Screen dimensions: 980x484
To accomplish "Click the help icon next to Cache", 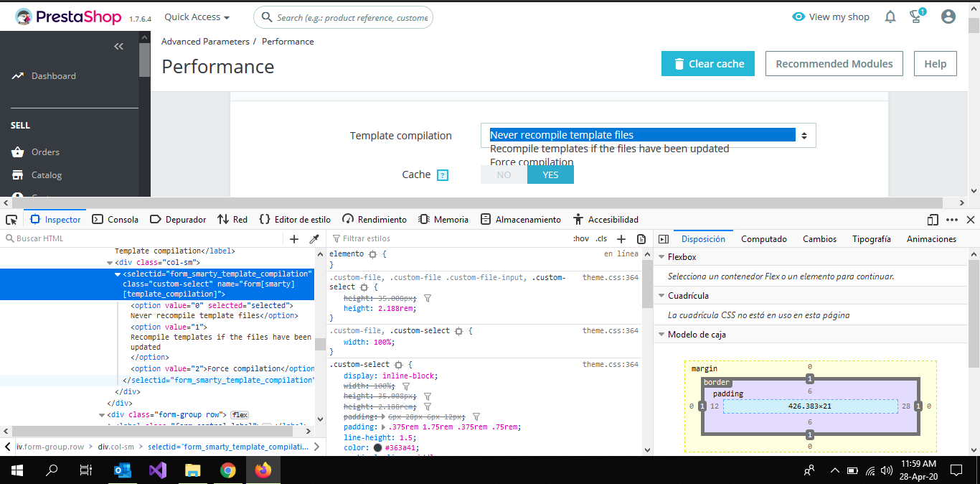I will tap(443, 175).
